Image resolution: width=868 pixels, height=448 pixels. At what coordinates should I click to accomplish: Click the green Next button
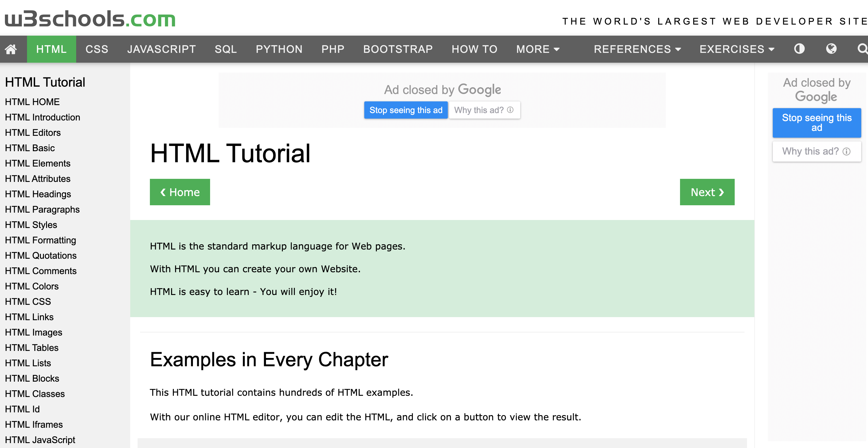pyautogui.click(x=707, y=192)
